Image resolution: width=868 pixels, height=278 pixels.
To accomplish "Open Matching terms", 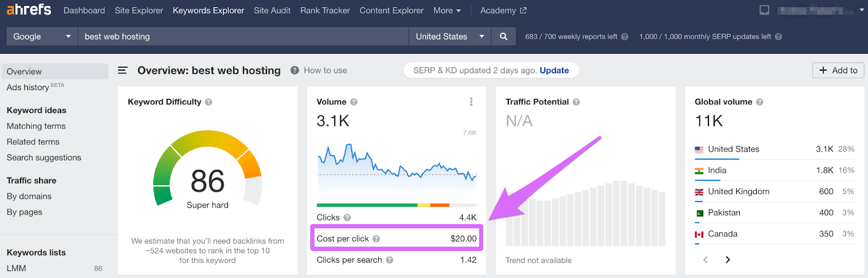I will click(x=36, y=126).
